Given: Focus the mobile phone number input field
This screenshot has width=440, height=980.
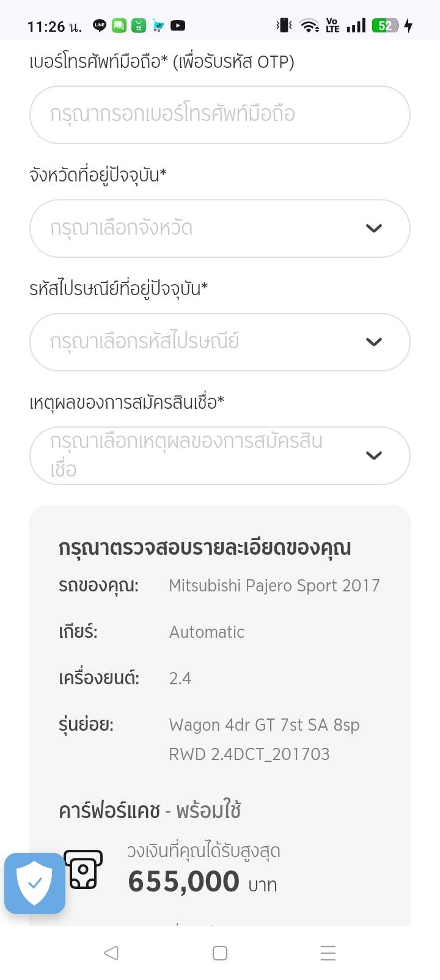Looking at the screenshot, I should point(219,115).
